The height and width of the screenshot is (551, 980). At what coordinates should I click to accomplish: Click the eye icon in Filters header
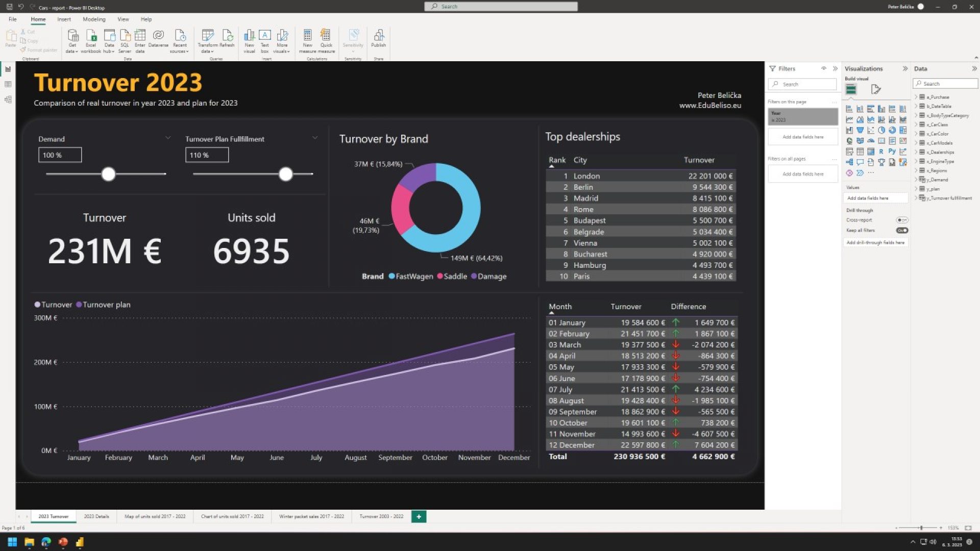pyautogui.click(x=823, y=68)
